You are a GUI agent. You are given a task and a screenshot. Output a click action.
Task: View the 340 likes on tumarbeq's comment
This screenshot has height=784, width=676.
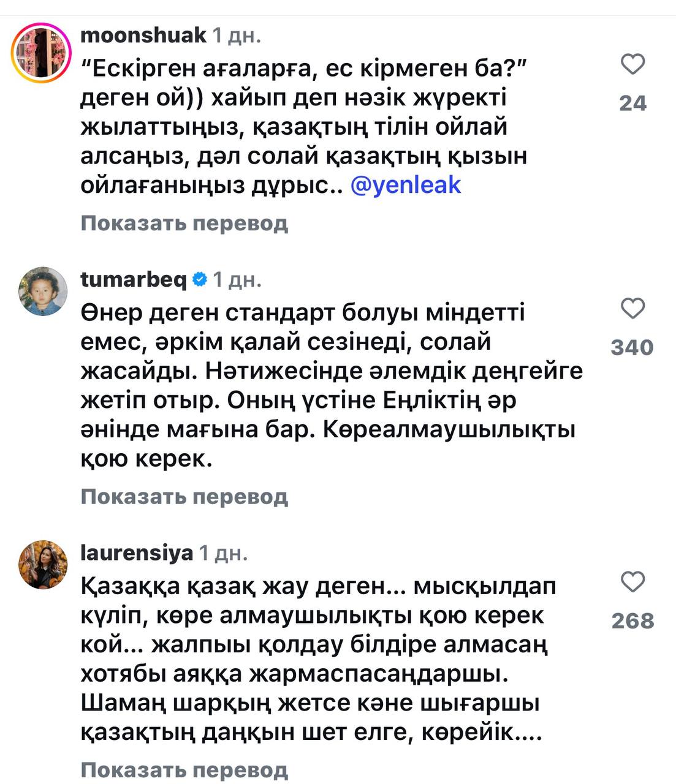(632, 347)
